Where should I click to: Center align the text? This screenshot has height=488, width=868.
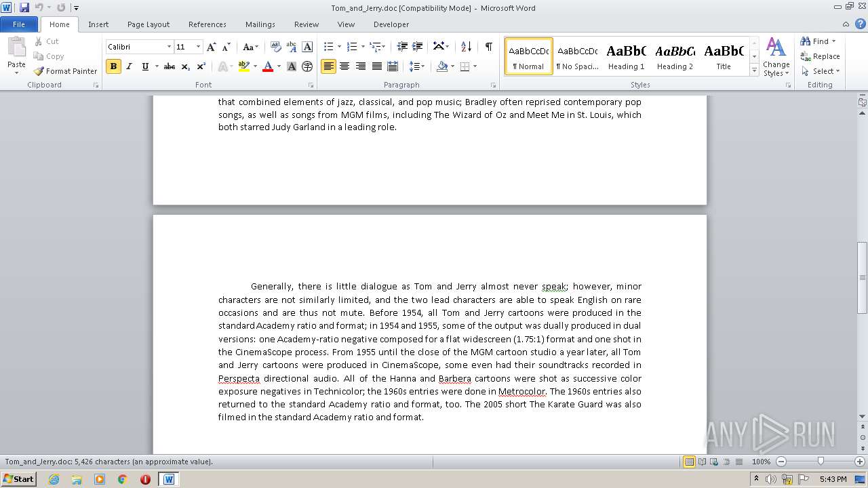click(344, 66)
